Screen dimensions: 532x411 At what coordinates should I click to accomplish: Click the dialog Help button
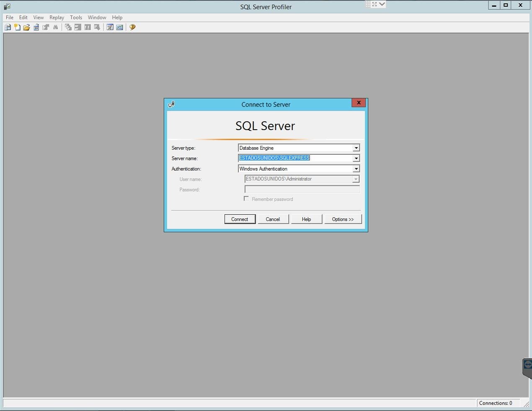click(x=307, y=219)
